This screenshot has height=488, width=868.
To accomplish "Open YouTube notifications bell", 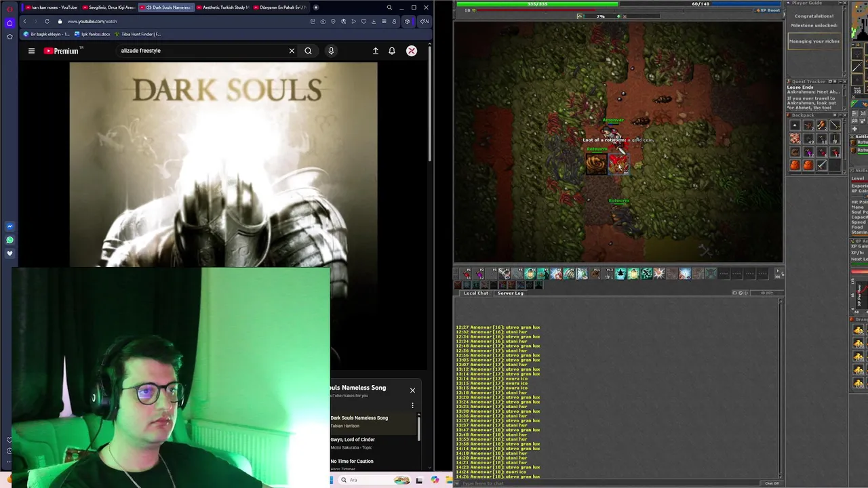I will click(392, 51).
